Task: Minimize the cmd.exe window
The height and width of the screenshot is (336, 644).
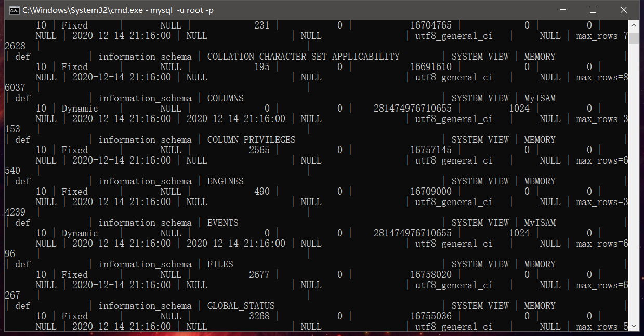Action: pyautogui.click(x=563, y=10)
